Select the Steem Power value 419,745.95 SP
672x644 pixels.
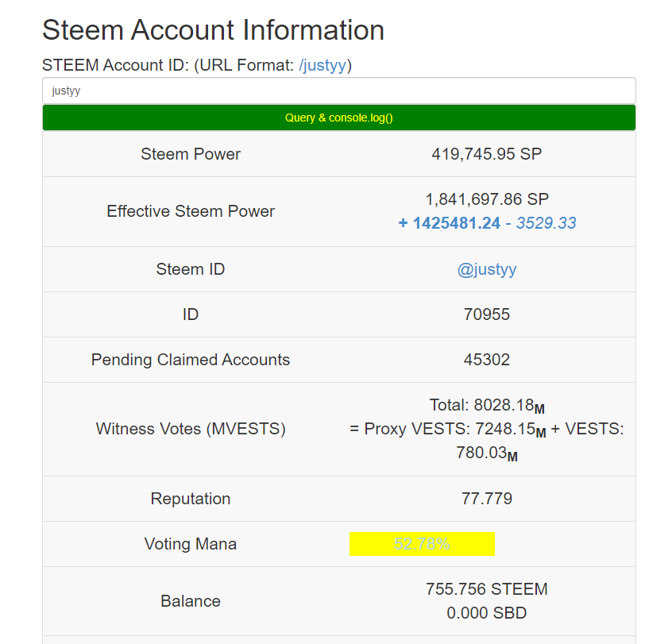487,154
